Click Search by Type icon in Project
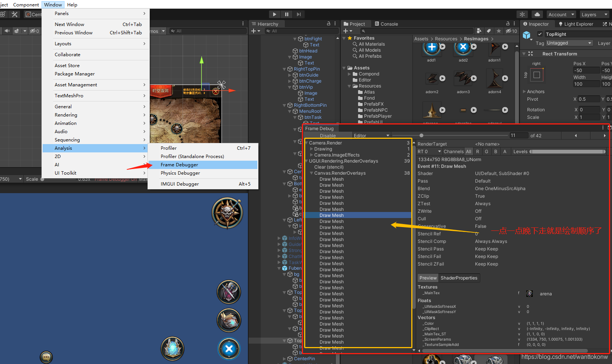The width and height of the screenshot is (612, 364). click(479, 31)
